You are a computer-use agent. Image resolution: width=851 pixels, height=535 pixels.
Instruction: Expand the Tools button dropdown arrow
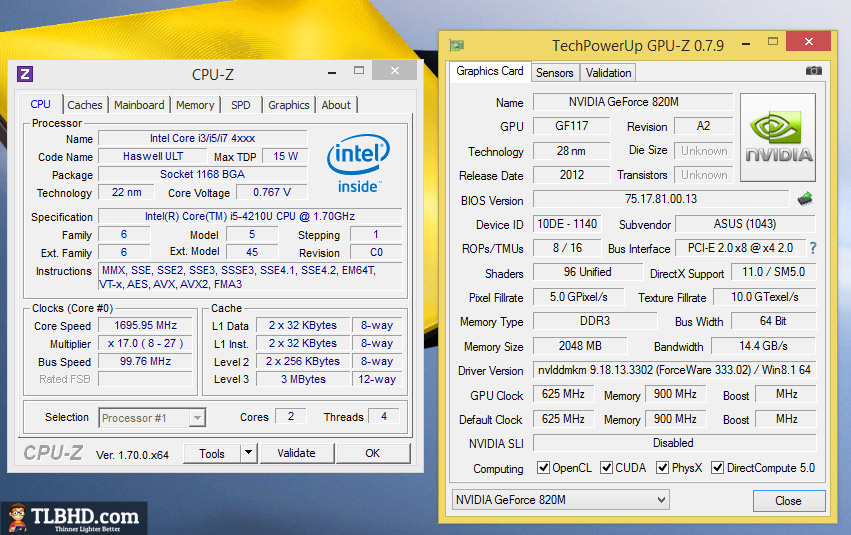pyautogui.click(x=249, y=453)
